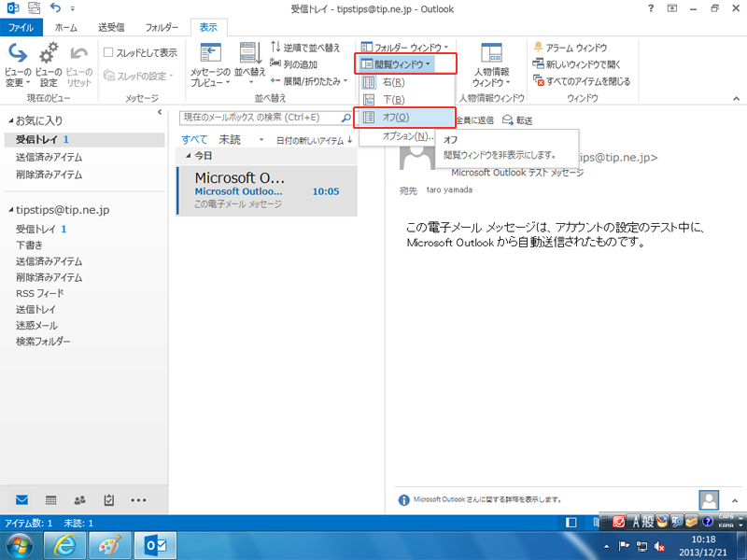Image resolution: width=747 pixels, height=560 pixels.
Task: Open the Microsoft Outlook message at 10:05
Action: tap(267, 191)
